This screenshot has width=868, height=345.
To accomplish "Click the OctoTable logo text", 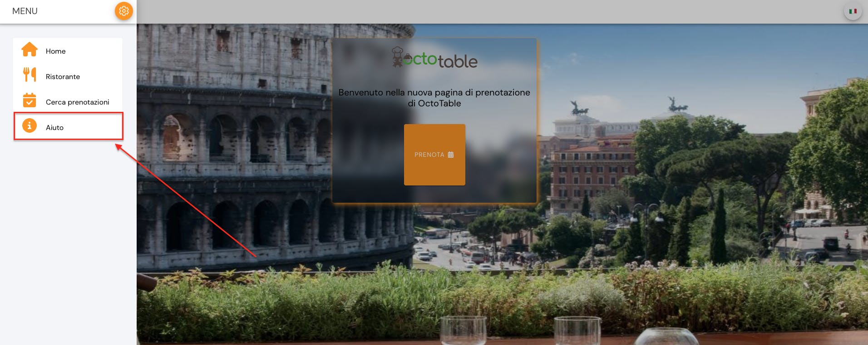I will 440,60.
